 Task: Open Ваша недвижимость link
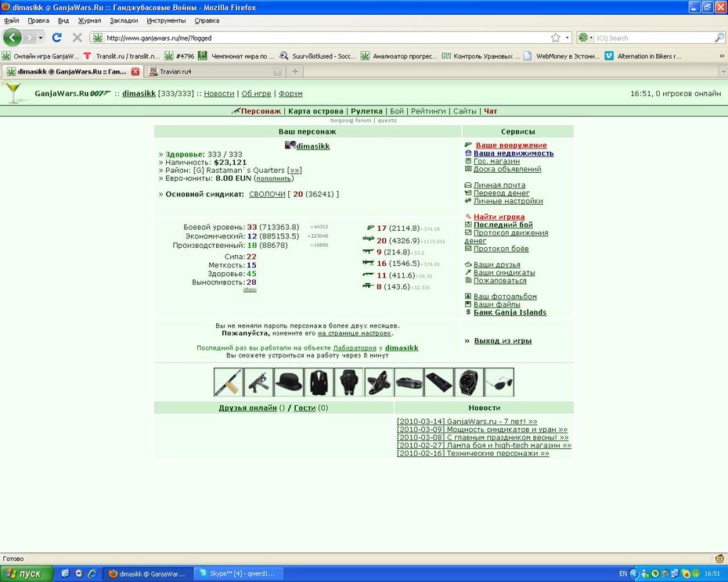coord(514,153)
